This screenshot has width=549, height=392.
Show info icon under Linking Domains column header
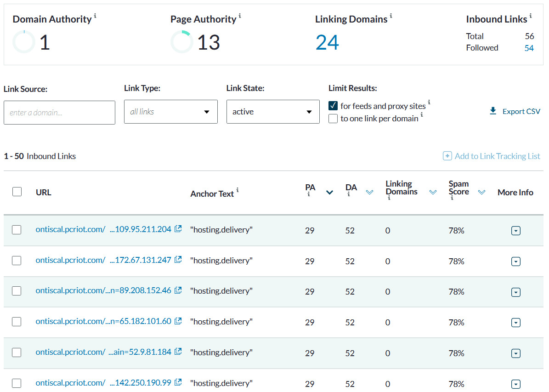pyautogui.click(x=389, y=198)
